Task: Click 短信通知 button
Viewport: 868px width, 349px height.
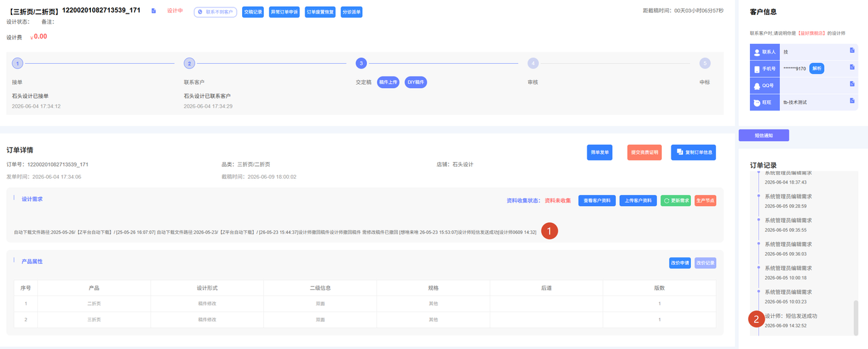Action: [x=764, y=136]
